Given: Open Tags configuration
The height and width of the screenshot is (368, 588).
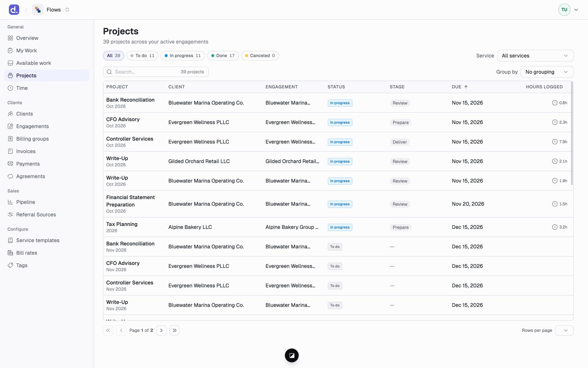Looking at the screenshot, I should pos(47,265).
